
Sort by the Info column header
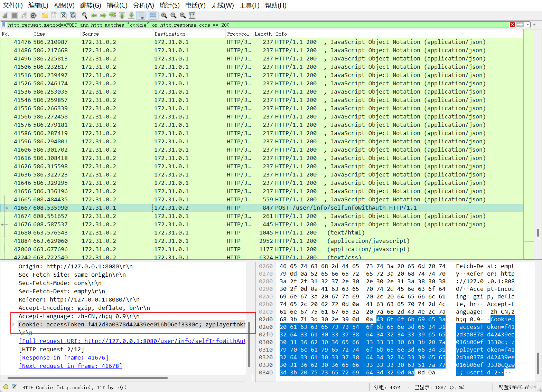coord(399,34)
